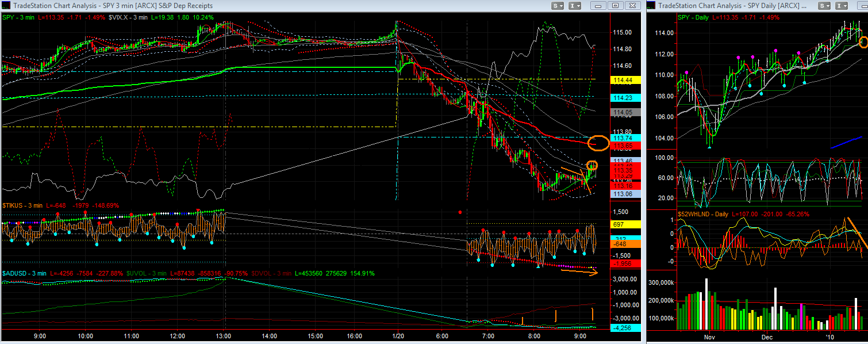Click the chart icon in SPY 3 min title bar
This screenshot has width=868, height=344.
pyautogui.click(x=5, y=5)
